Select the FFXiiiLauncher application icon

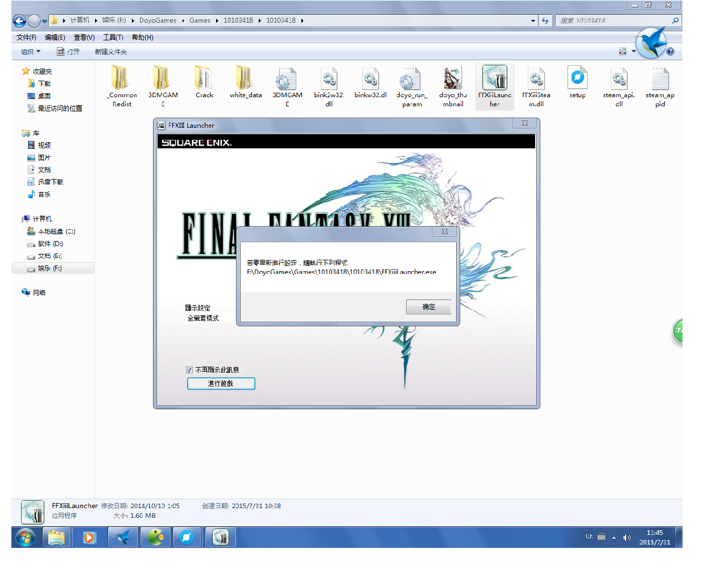pos(494,78)
